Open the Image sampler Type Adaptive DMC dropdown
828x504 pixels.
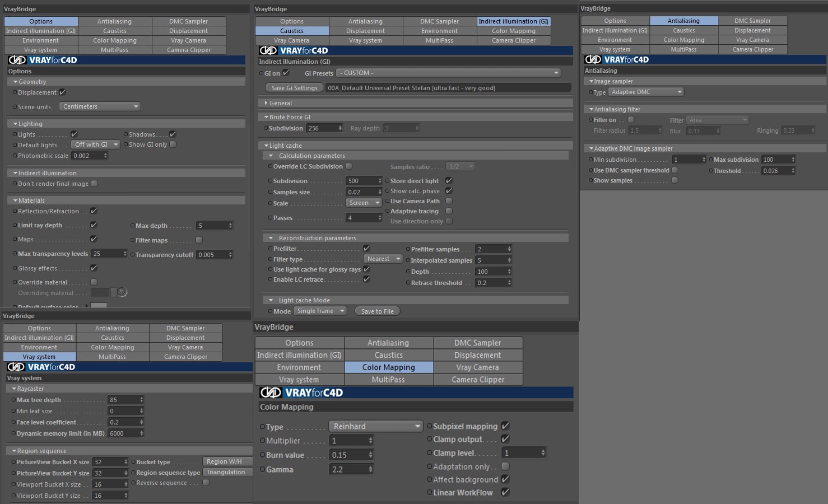[646, 92]
